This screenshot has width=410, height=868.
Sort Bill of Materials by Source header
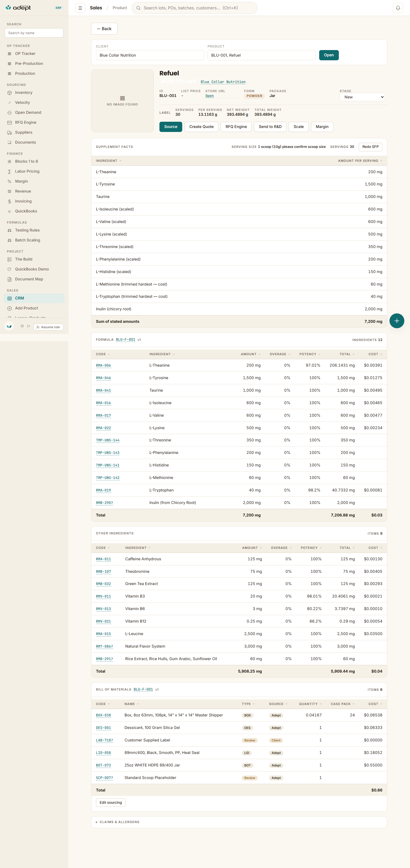(278, 704)
